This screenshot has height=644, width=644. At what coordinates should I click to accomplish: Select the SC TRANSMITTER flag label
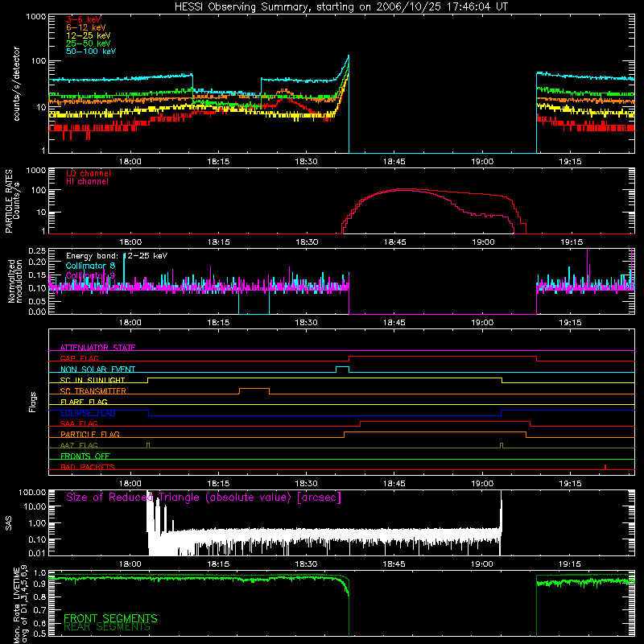coord(93,390)
